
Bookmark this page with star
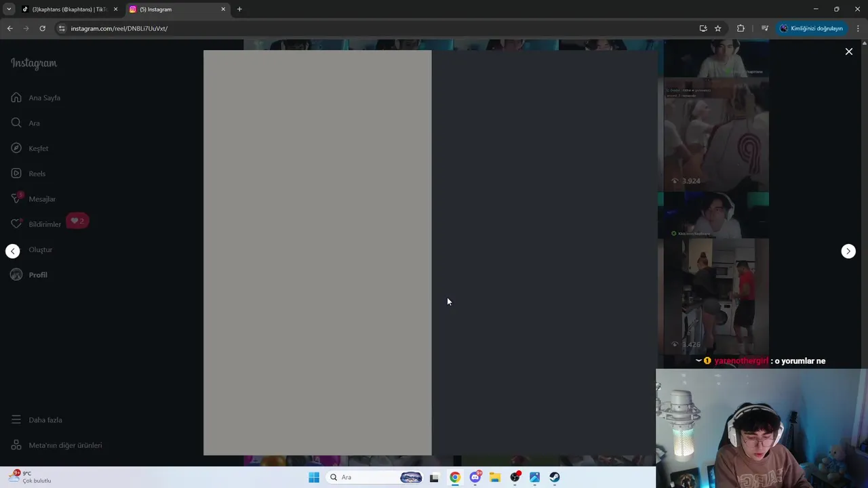[x=718, y=28]
